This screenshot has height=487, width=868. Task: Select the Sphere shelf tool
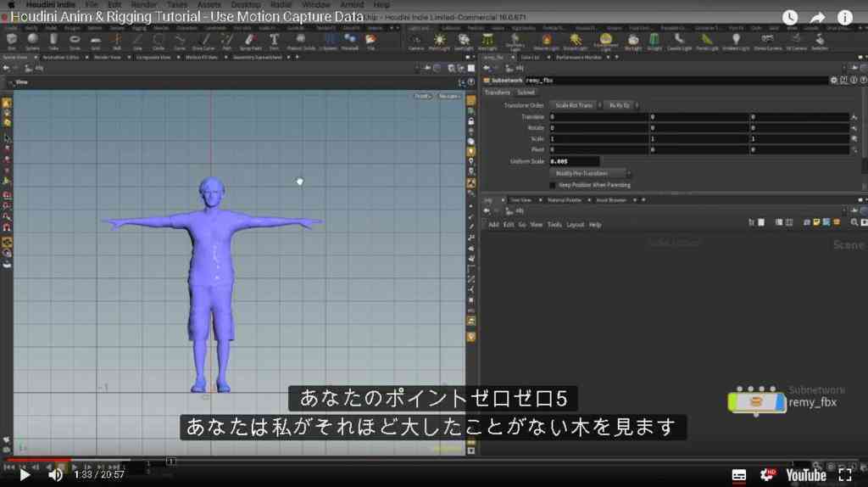click(x=33, y=41)
